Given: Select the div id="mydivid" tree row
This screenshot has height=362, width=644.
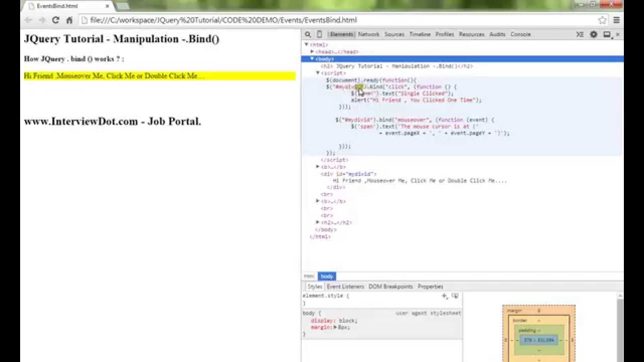Looking at the screenshot, I should [349, 174].
